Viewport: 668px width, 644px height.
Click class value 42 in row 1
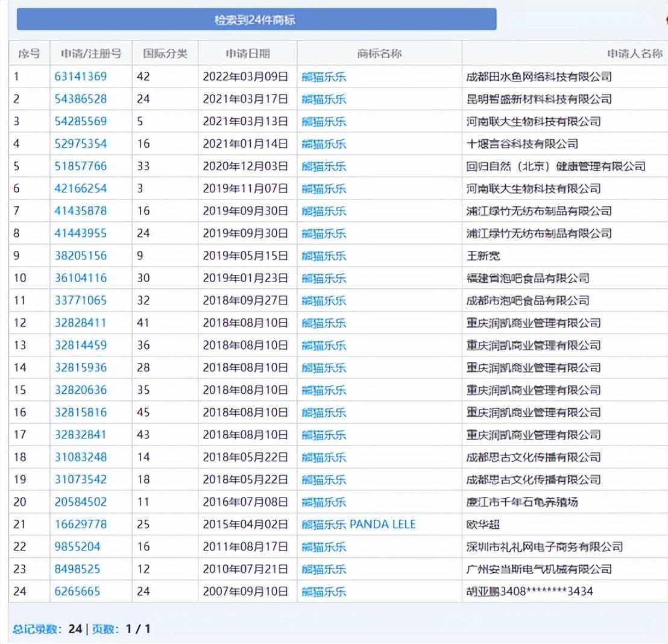(x=143, y=77)
